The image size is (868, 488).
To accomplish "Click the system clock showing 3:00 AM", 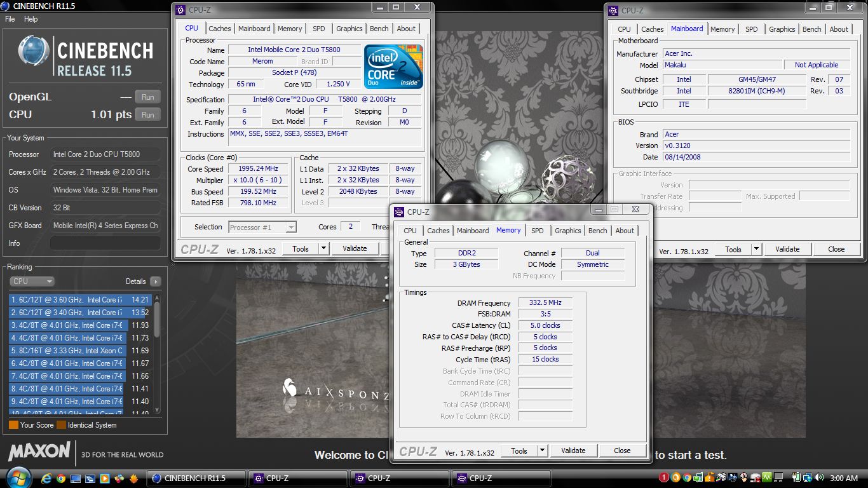I will pos(844,478).
